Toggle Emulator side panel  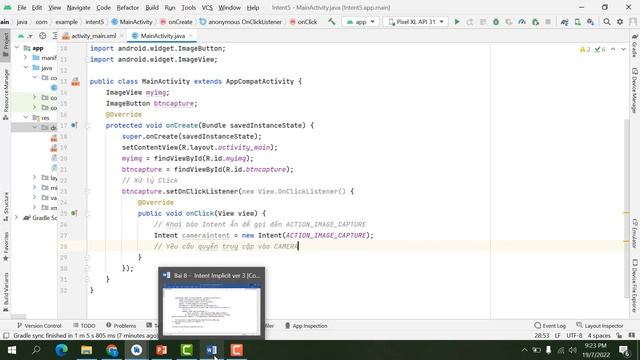pyautogui.click(x=635, y=233)
